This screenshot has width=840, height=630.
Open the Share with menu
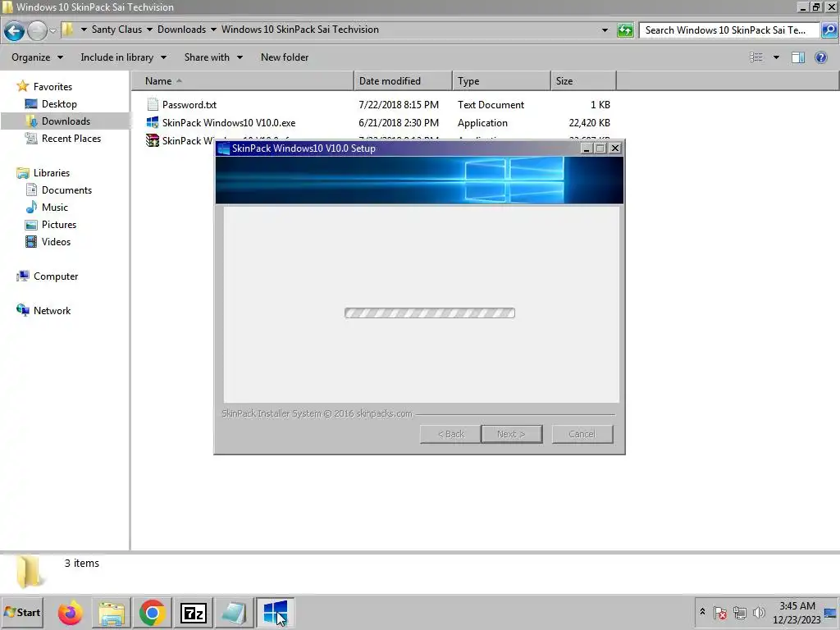tap(213, 57)
